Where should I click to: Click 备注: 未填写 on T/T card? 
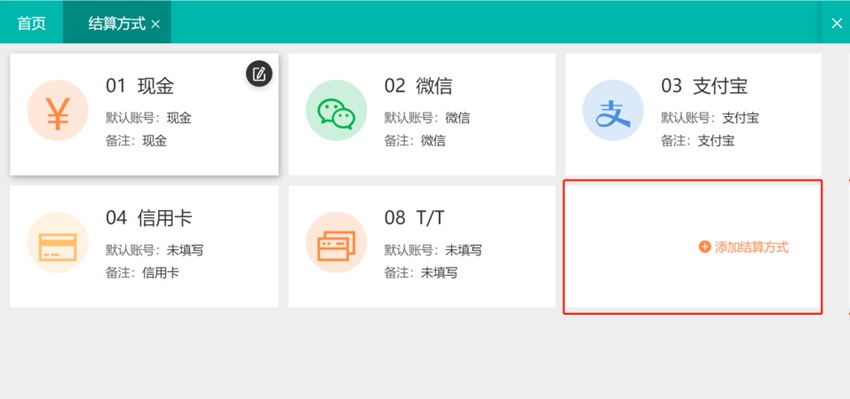(x=421, y=273)
